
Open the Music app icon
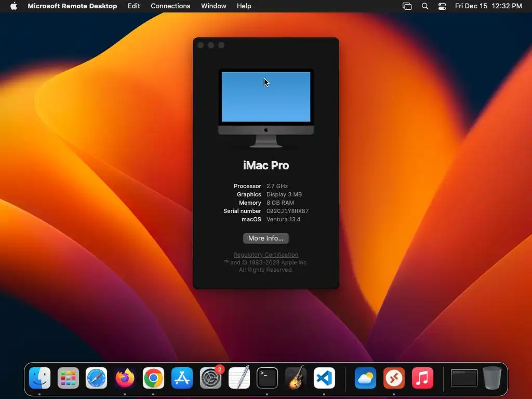click(422, 378)
